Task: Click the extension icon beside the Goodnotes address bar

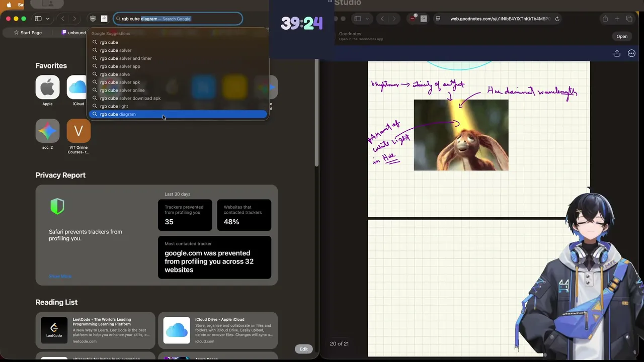Action: (x=424, y=19)
